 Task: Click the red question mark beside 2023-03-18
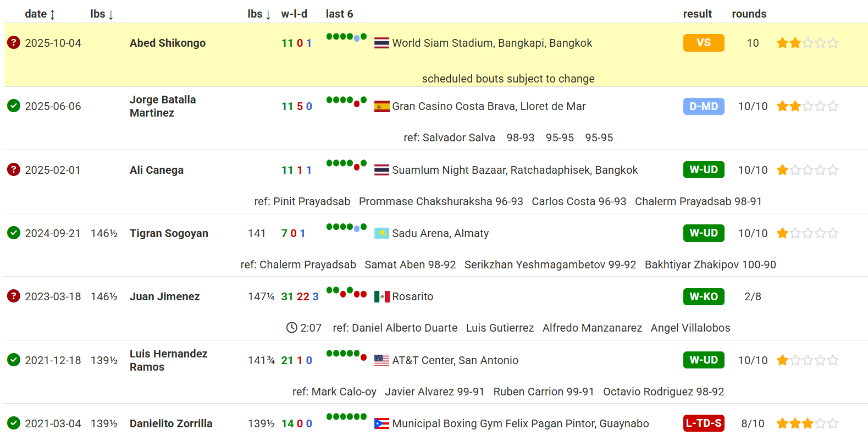(14, 296)
